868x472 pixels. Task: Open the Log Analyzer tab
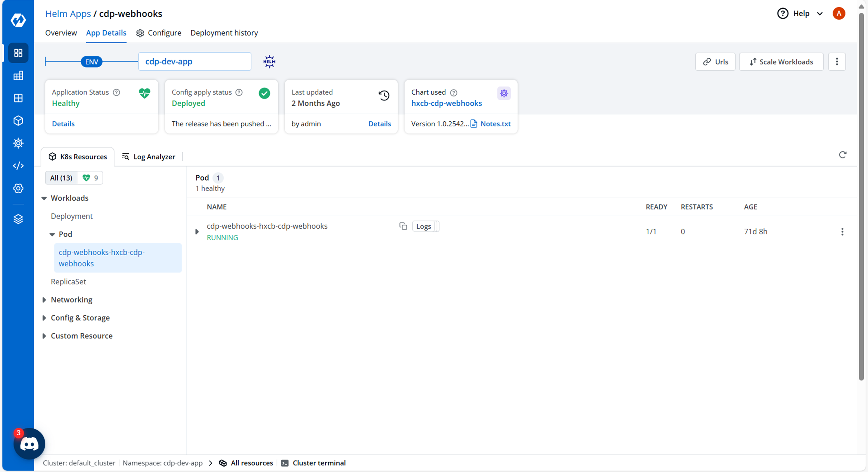tap(149, 157)
